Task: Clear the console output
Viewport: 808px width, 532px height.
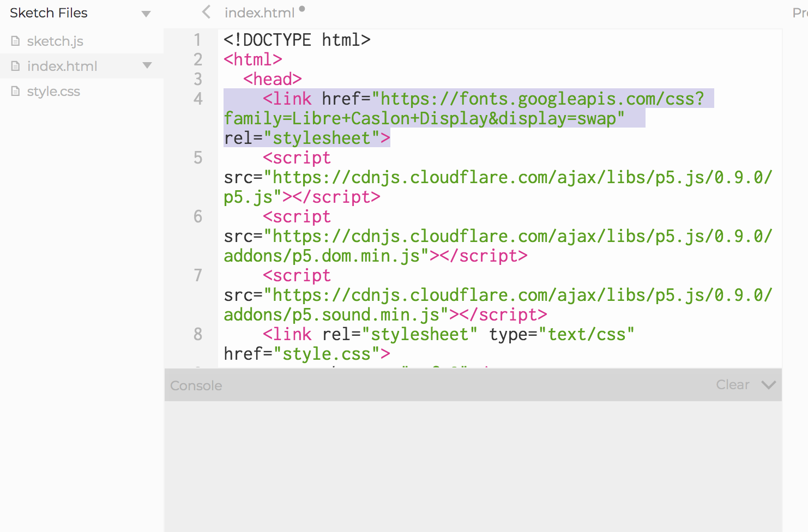Action: [732, 385]
